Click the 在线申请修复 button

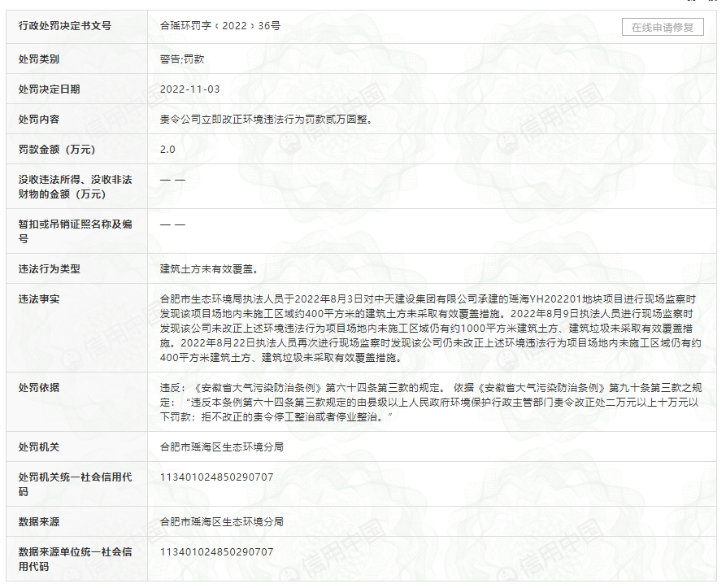(x=663, y=28)
